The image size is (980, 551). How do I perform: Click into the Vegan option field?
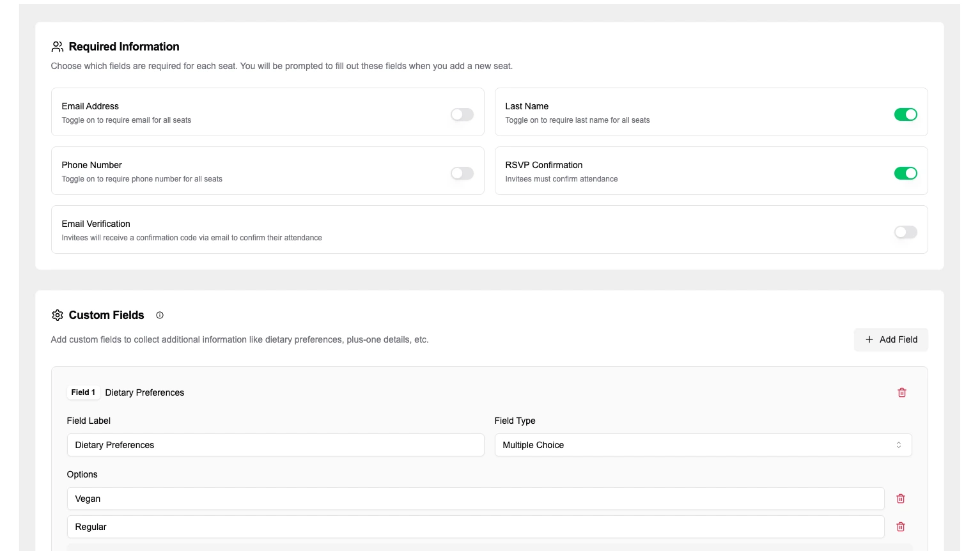click(x=475, y=499)
